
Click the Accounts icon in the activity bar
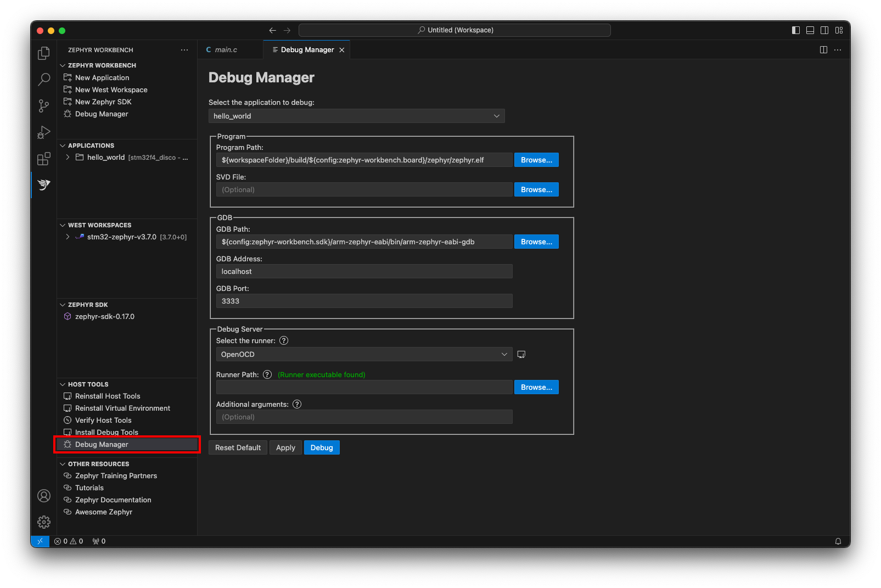(x=43, y=495)
